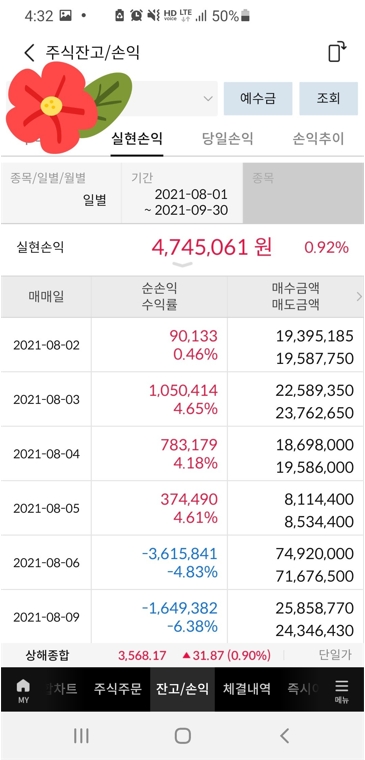The width and height of the screenshot is (365, 760).
Task: Open the device transfer icon at top right
Action: (337, 52)
